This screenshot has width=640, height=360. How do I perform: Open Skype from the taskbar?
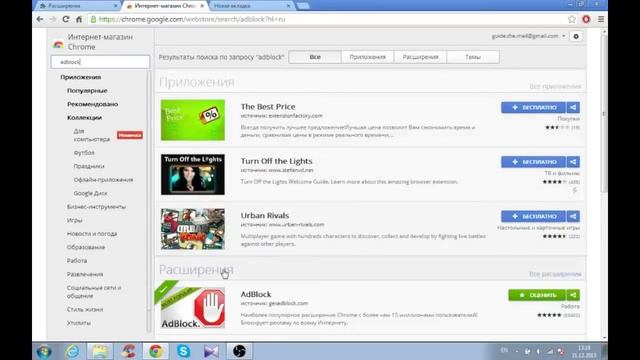coord(183,351)
